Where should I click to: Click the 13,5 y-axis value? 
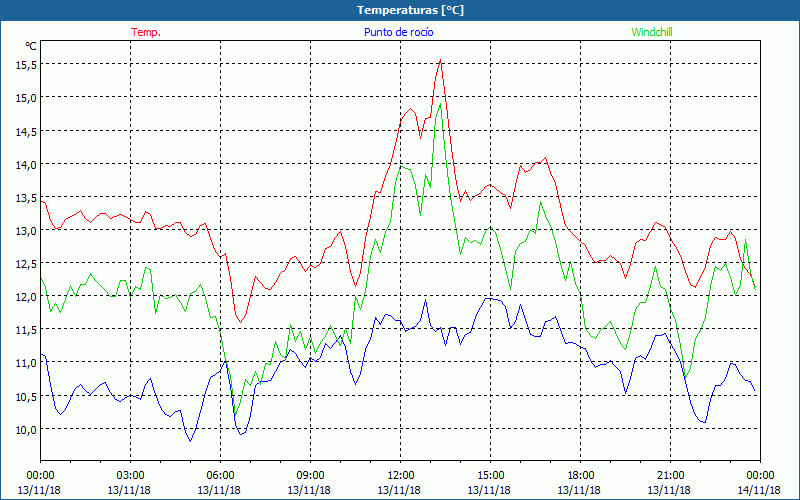point(27,197)
